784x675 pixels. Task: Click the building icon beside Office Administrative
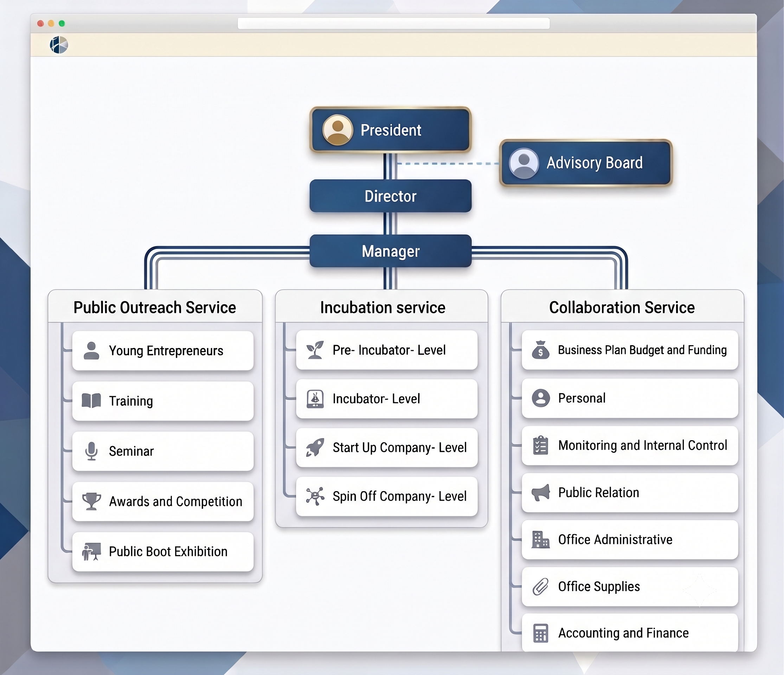click(540, 540)
